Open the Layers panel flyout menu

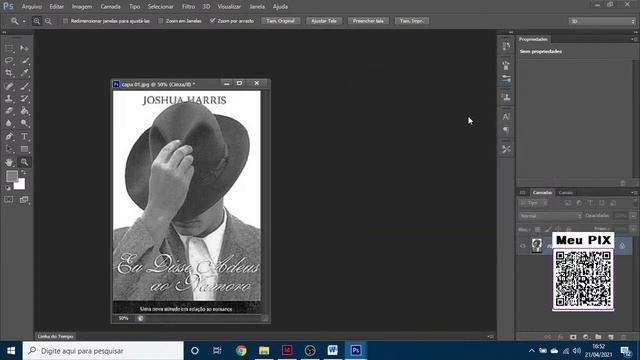tap(634, 193)
